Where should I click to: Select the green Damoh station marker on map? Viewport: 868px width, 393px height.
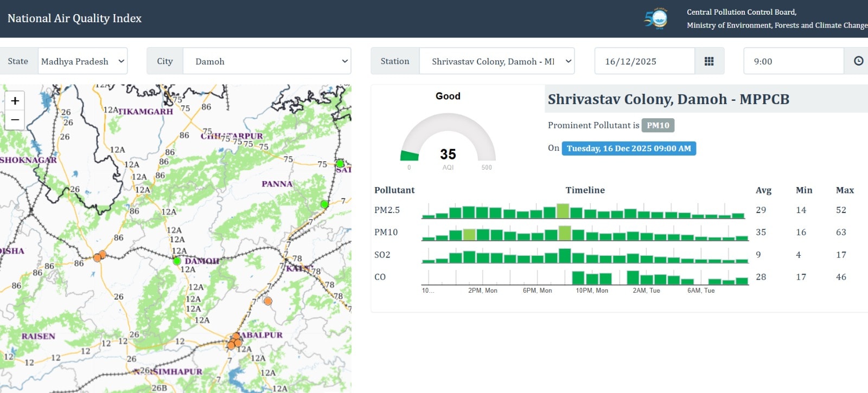point(177,261)
